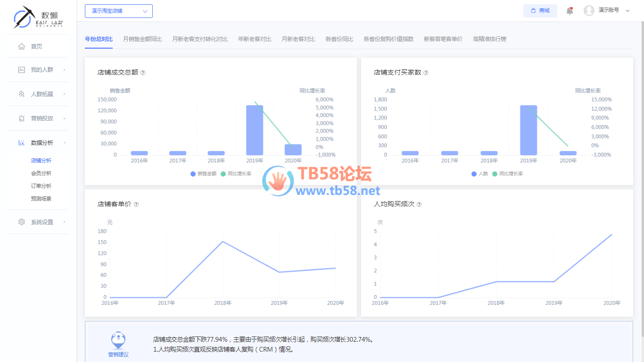This screenshot has width=644, height=362.
Task: Click help icon beside 店铺客单价
Action: 136,204
